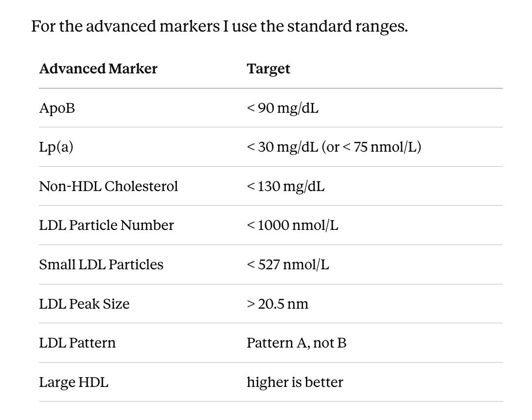The height and width of the screenshot is (420, 532).
Task: Select LDL Pattern row label
Action: (x=77, y=343)
